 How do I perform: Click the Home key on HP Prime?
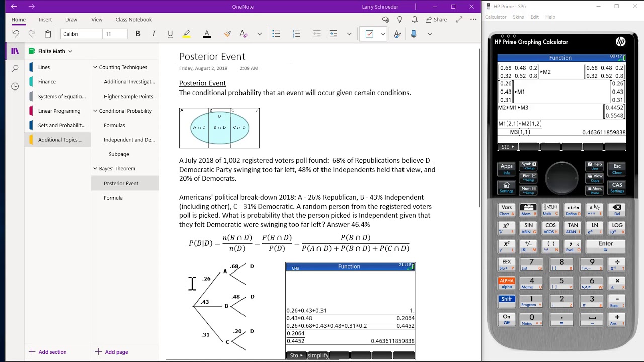pyautogui.click(x=507, y=187)
